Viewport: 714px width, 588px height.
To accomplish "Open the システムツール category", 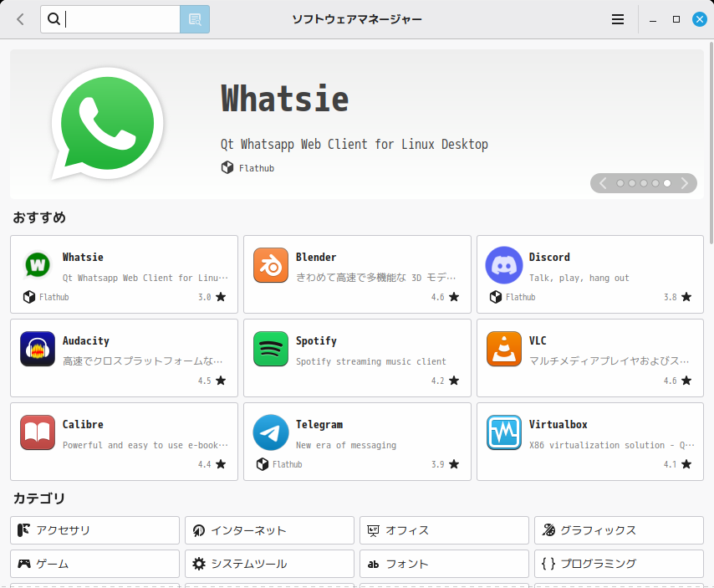I will click(269, 564).
